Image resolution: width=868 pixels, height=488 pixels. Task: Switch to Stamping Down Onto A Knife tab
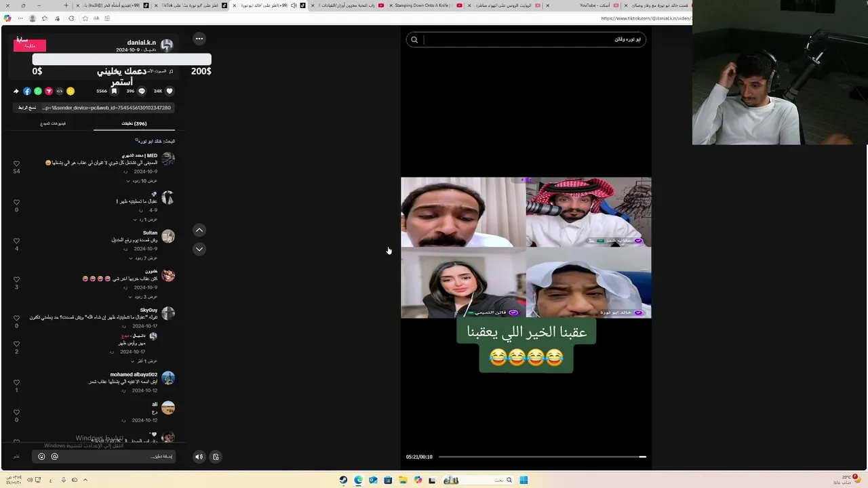click(x=425, y=5)
